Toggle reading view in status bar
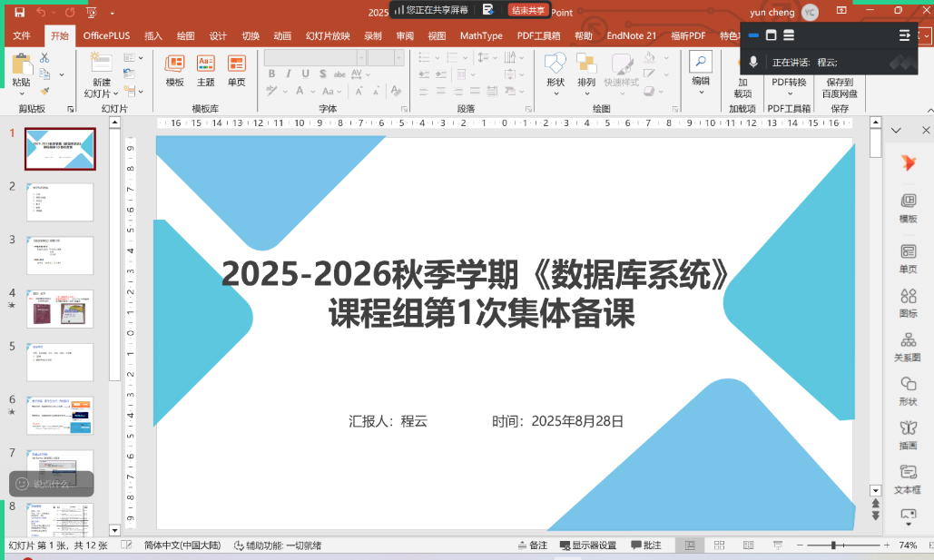This screenshot has height=560, width=934. click(x=747, y=545)
